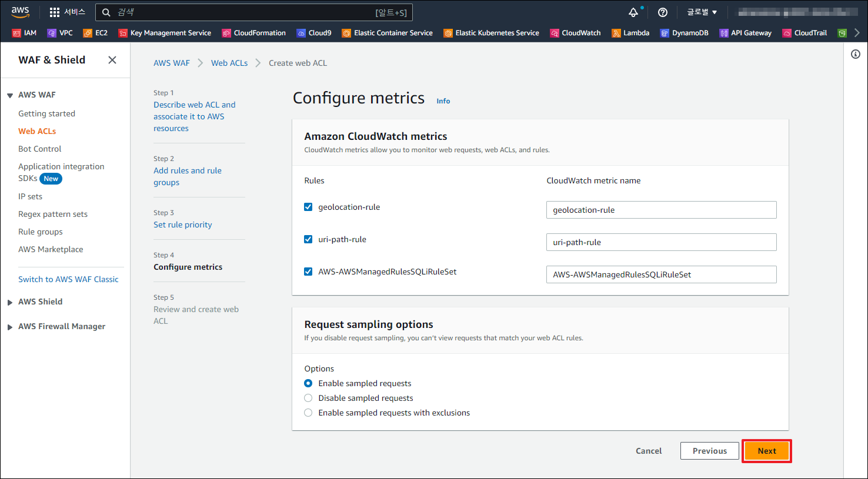Image resolution: width=868 pixels, height=479 pixels.
Task: Select Enable sampled requests radio
Action: click(x=308, y=383)
